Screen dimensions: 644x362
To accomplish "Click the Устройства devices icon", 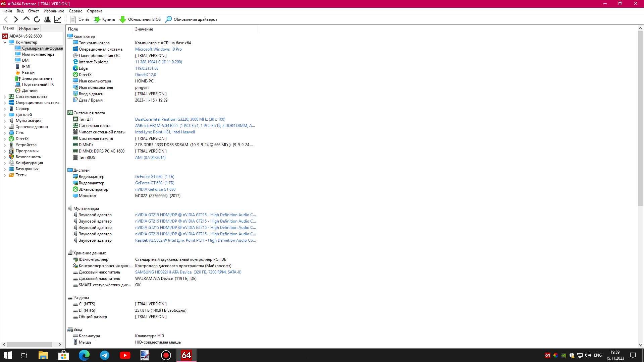I will point(11,145).
